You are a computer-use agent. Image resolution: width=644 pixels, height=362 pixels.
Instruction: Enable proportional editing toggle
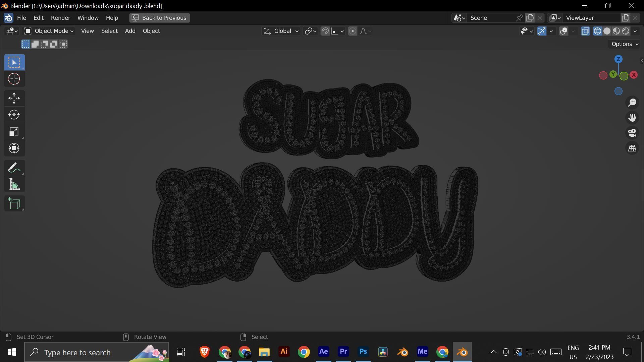353,31
